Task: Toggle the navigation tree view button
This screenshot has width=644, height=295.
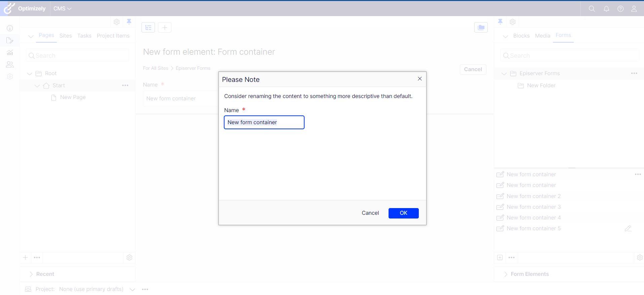Action: (148, 28)
